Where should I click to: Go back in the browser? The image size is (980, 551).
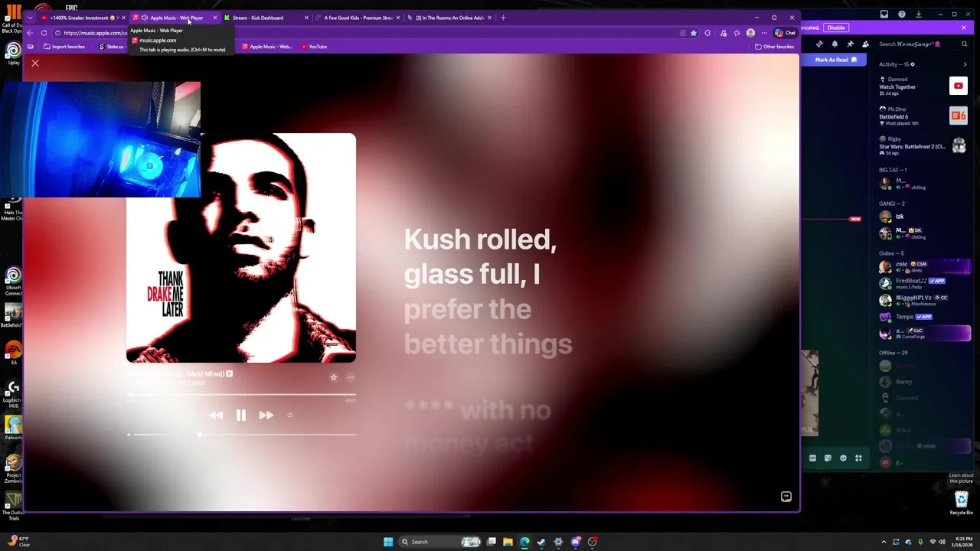coord(30,33)
